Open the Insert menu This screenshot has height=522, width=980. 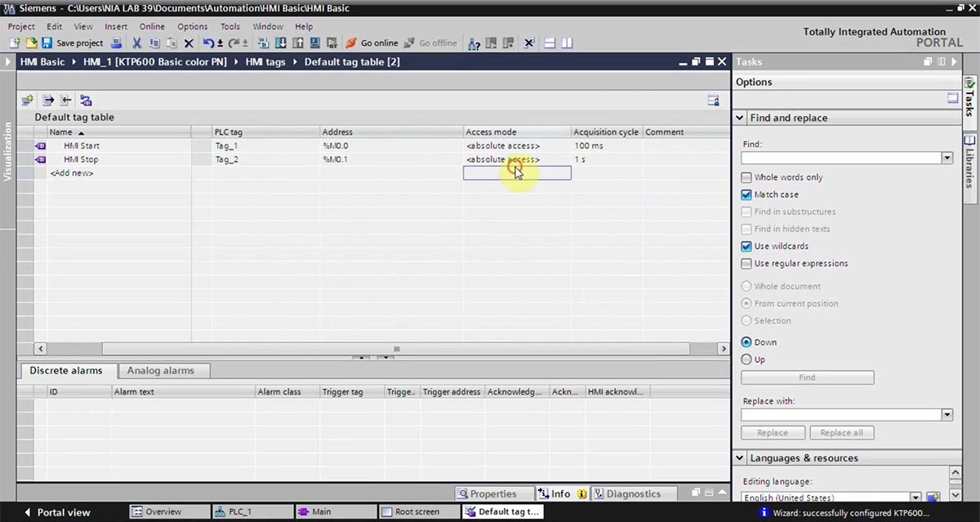(116, 26)
